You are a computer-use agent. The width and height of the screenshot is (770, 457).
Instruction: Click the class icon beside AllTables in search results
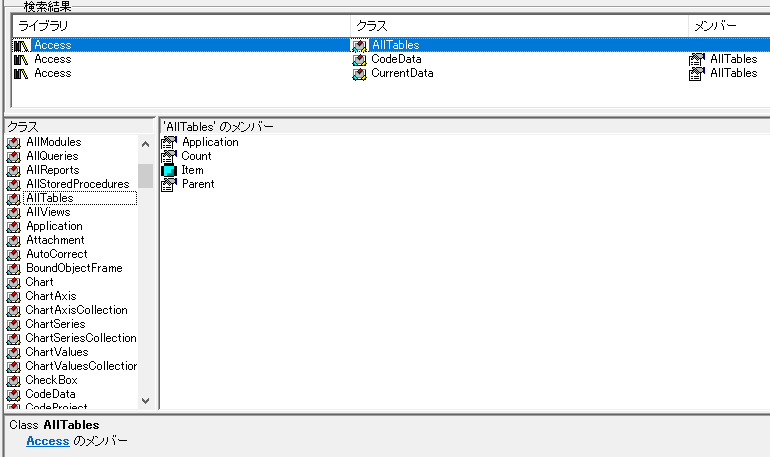[359, 46]
